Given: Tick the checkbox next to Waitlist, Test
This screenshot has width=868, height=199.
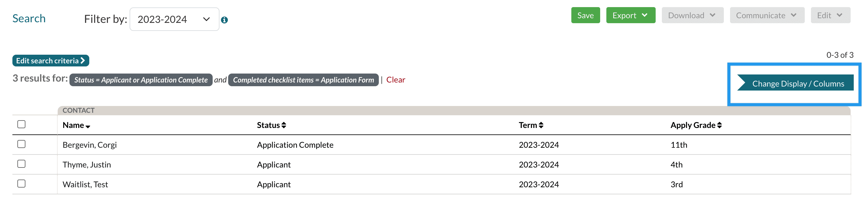Looking at the screenshot, I should coord(22,184).
